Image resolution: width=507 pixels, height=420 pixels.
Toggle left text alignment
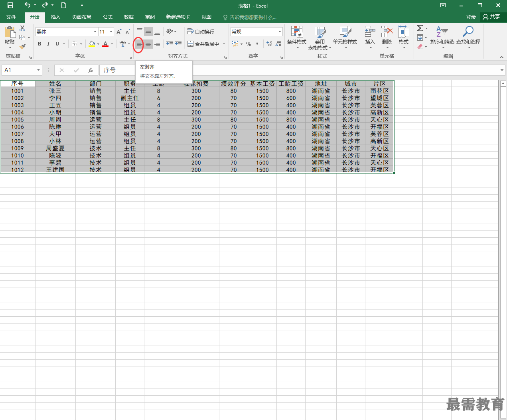139,44
